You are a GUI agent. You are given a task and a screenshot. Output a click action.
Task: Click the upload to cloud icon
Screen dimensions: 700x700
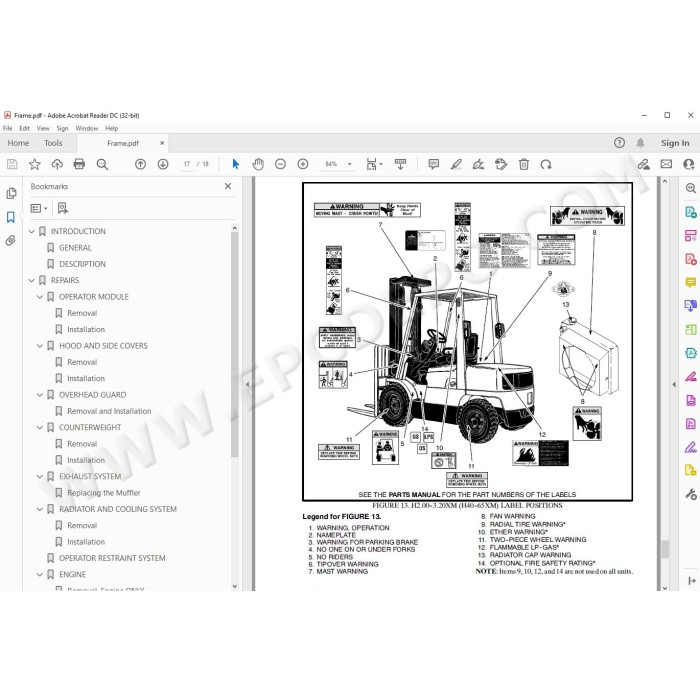(x=57, y=164)
